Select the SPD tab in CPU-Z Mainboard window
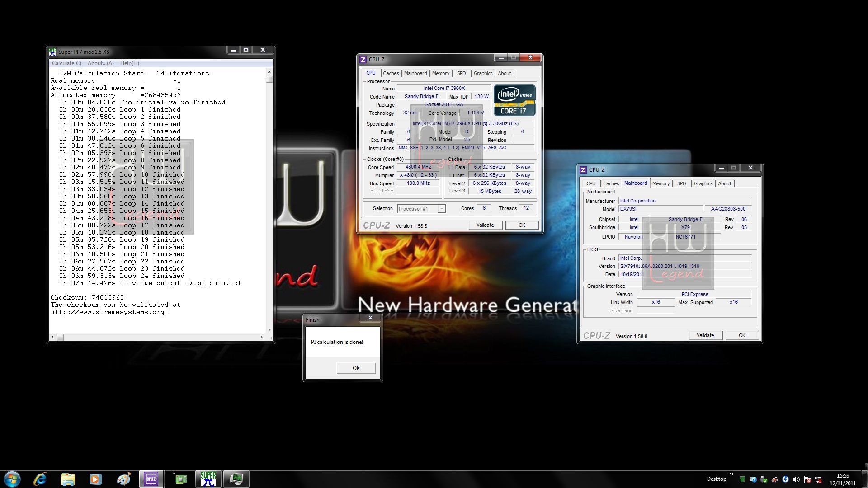868x488 pixels. tap(681, 183)
